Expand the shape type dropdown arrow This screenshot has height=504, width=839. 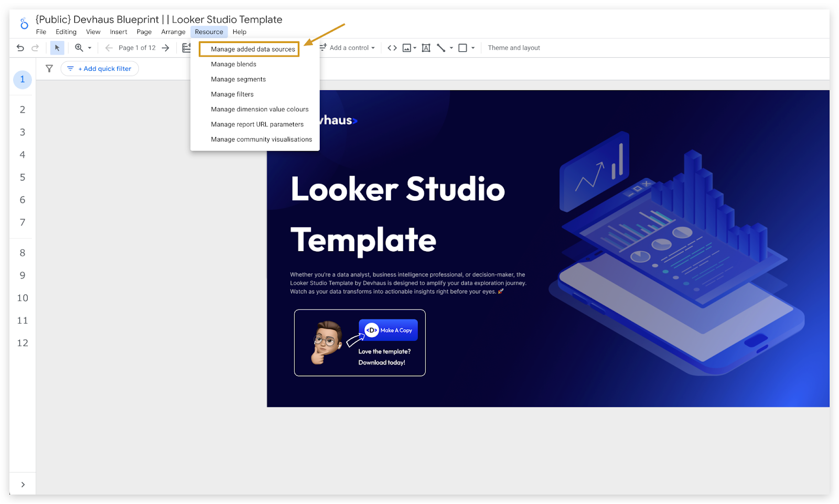[473, 48]
